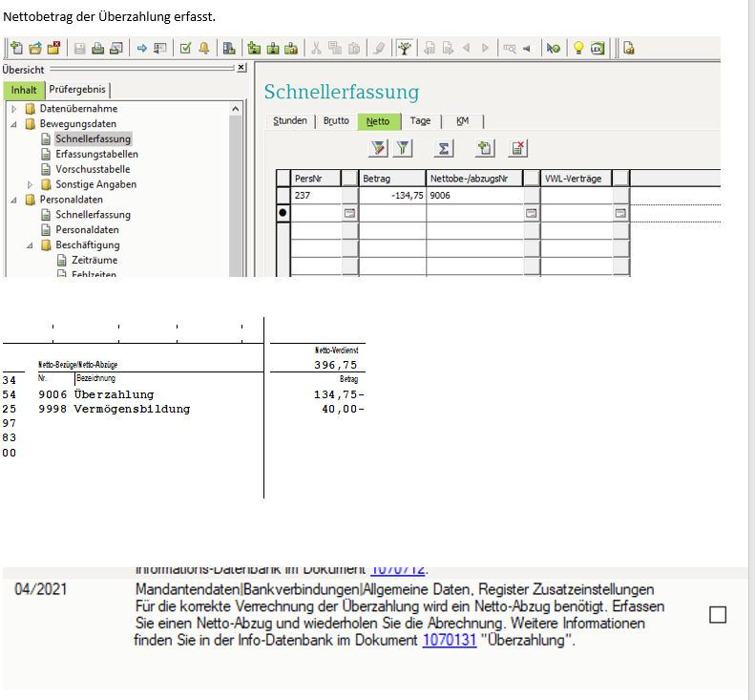Switch to the Prüfergebnis tab
Viewport: 755px width, 700px height.
coord(78,91)
